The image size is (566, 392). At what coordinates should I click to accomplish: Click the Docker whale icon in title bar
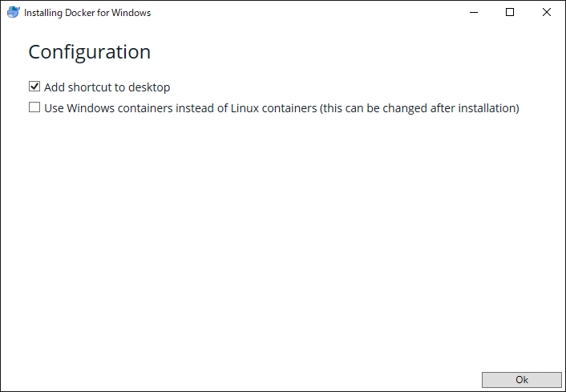[x=13, y=13]
